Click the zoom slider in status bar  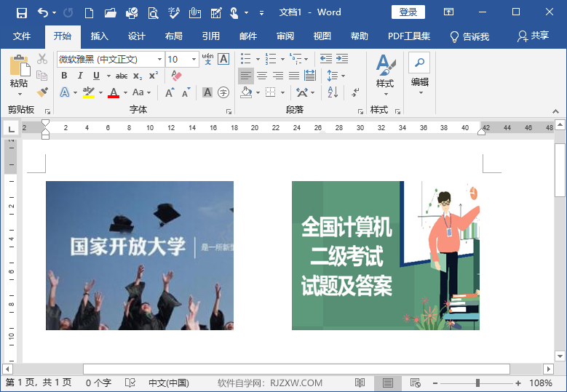click(477, 383)
